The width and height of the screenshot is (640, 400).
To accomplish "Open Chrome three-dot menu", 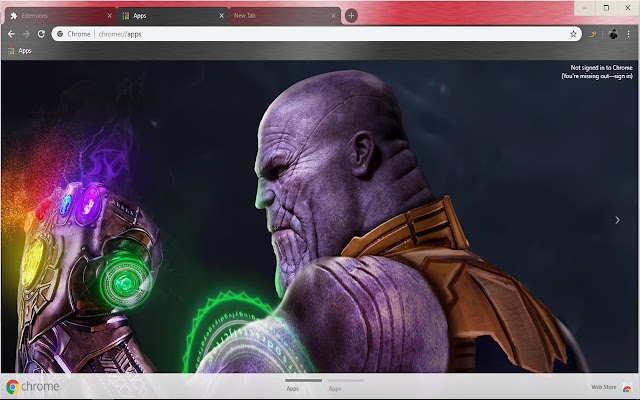I will [x=629, y=34].
